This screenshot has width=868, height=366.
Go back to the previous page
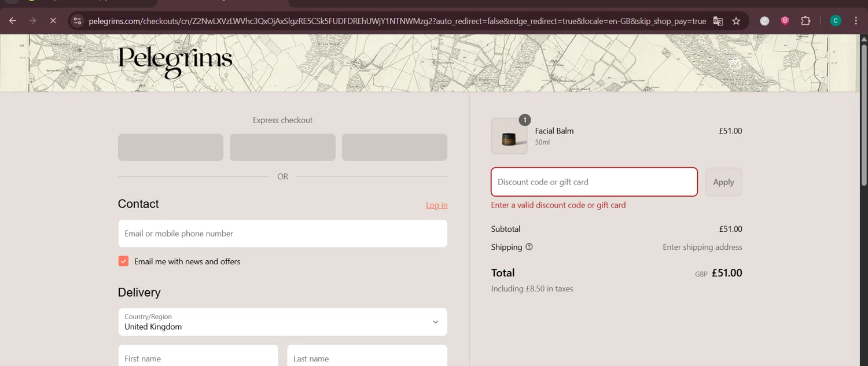(x=13, y=21)
